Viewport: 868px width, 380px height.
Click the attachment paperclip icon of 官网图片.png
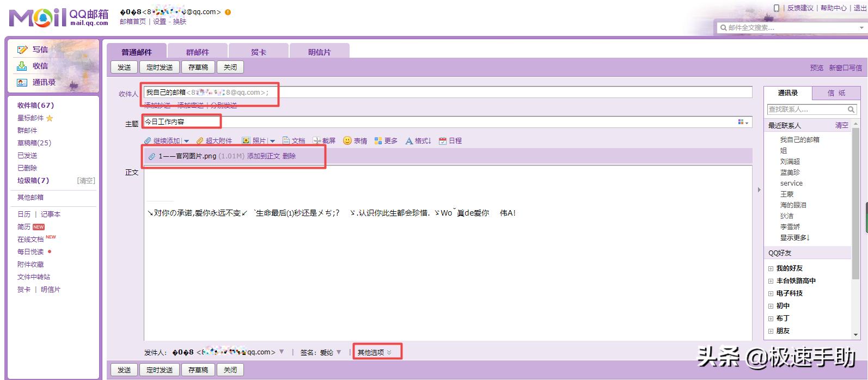(152, 156)
